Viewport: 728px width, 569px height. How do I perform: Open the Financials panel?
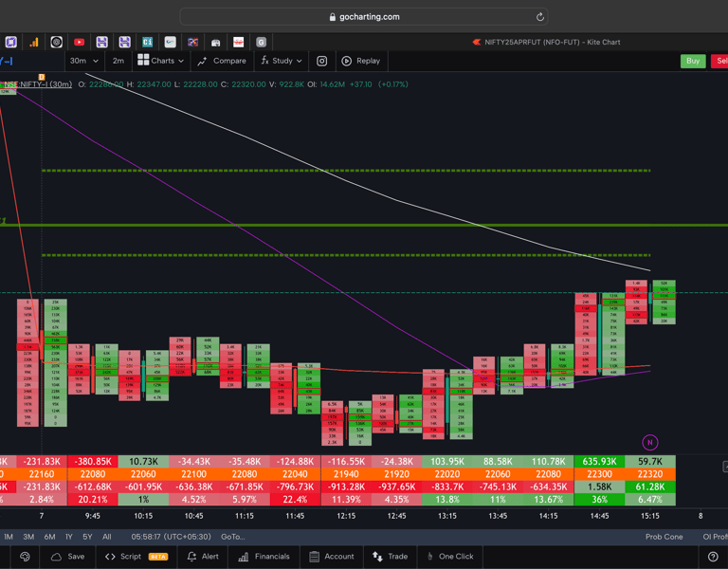point(264,557)
